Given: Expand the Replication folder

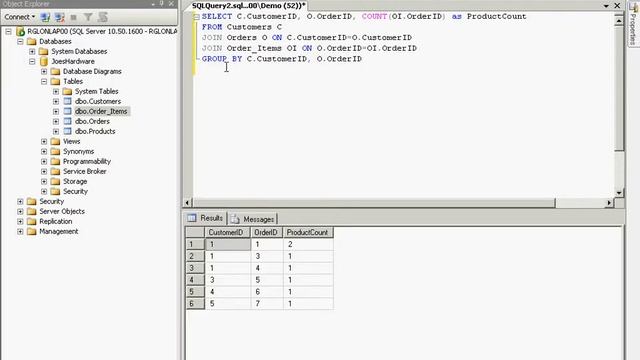Looking at the screenshot, I should pyautogui.click(x=20, y=222).
